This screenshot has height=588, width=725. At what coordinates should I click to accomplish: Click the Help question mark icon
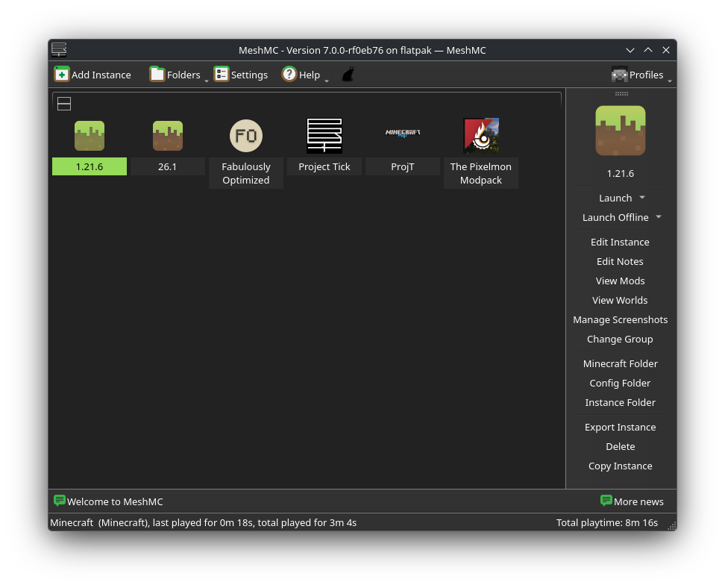(x=289, y=74)
